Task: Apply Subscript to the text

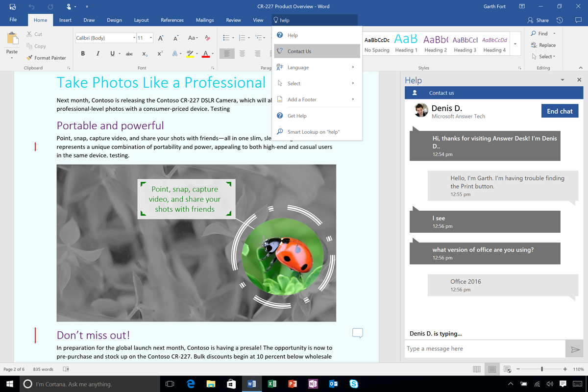Action: [x=145, y=53]
